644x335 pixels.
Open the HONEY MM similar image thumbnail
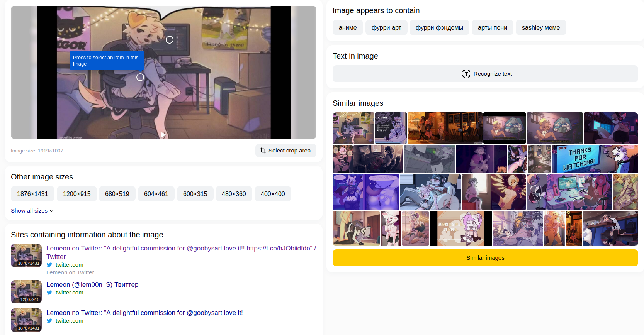[461, 228]
